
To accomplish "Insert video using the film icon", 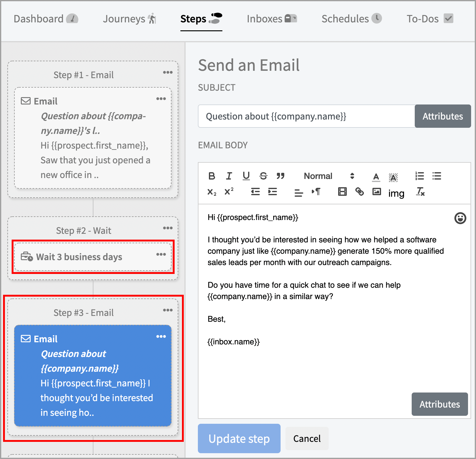I will click(342, 192).
